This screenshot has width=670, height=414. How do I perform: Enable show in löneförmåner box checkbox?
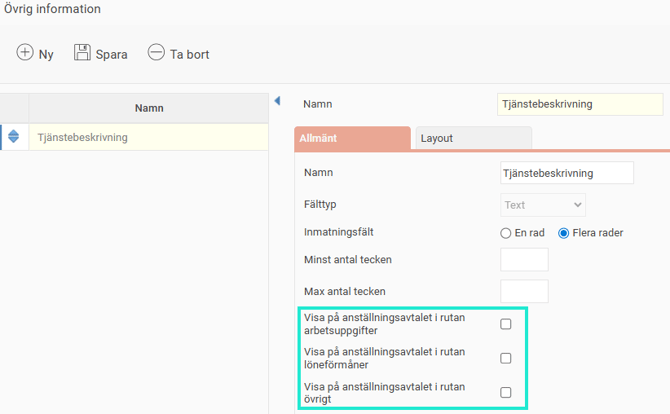click(x=506, y=358)
